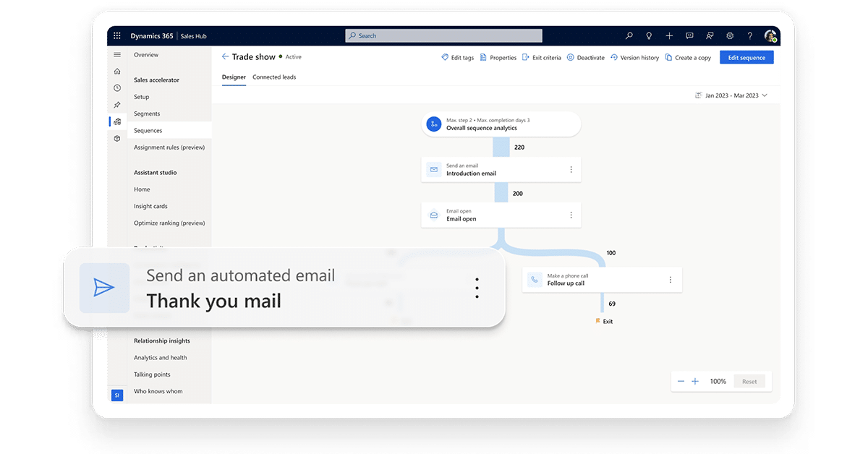This screenshot has height=454, width=868.
Task: Select Segments in the sidebar
Action: 147,113
